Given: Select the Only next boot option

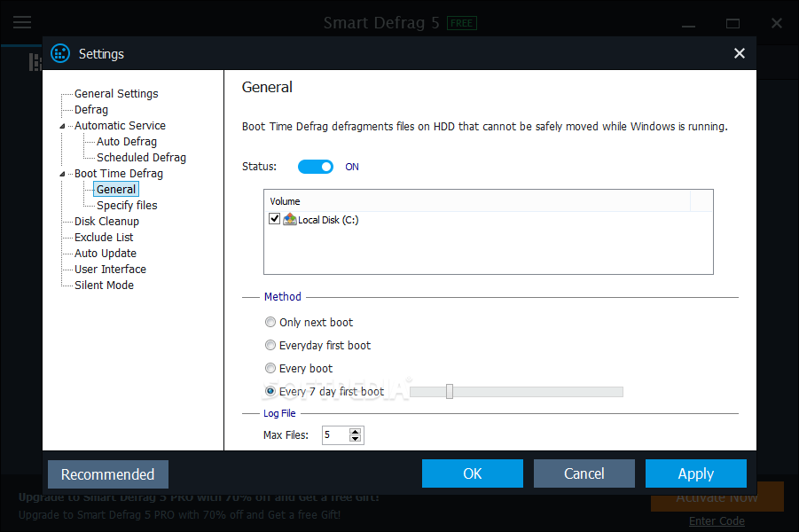Looking at the screenshot, I should coord(270,322).
